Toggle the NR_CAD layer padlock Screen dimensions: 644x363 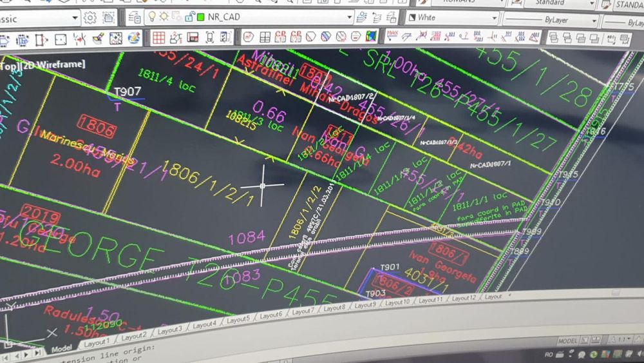click(189, 17)
